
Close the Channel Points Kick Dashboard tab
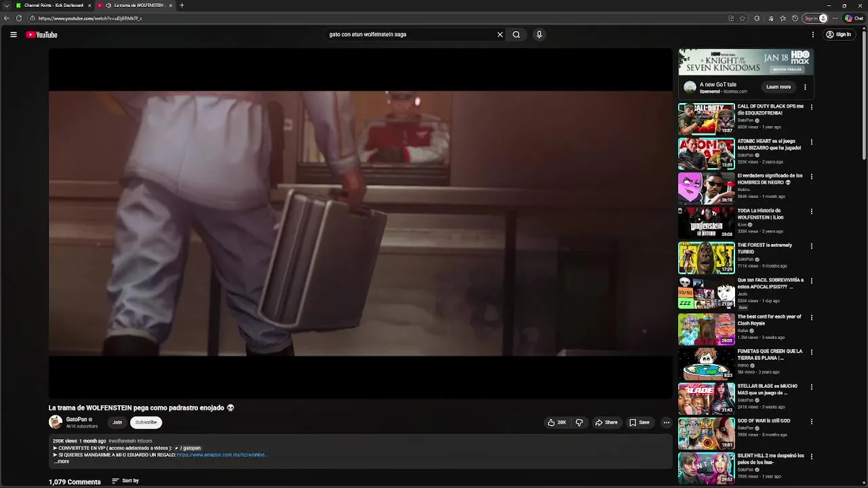[89, 5]
